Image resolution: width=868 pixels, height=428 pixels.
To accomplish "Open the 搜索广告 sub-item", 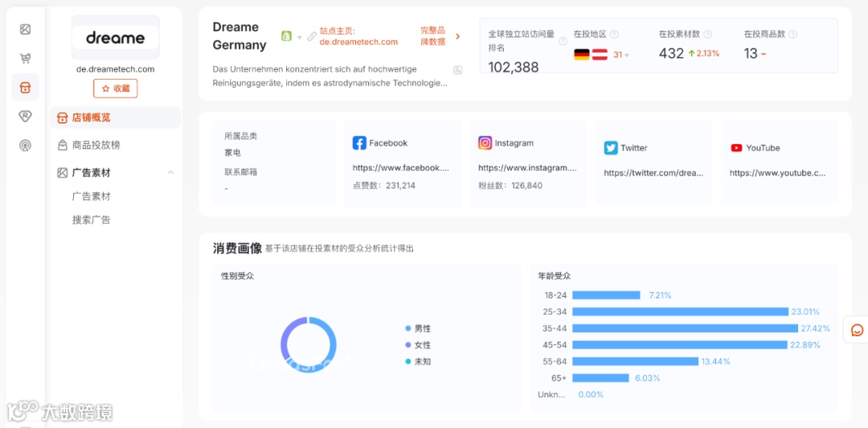I will point(92,220).
